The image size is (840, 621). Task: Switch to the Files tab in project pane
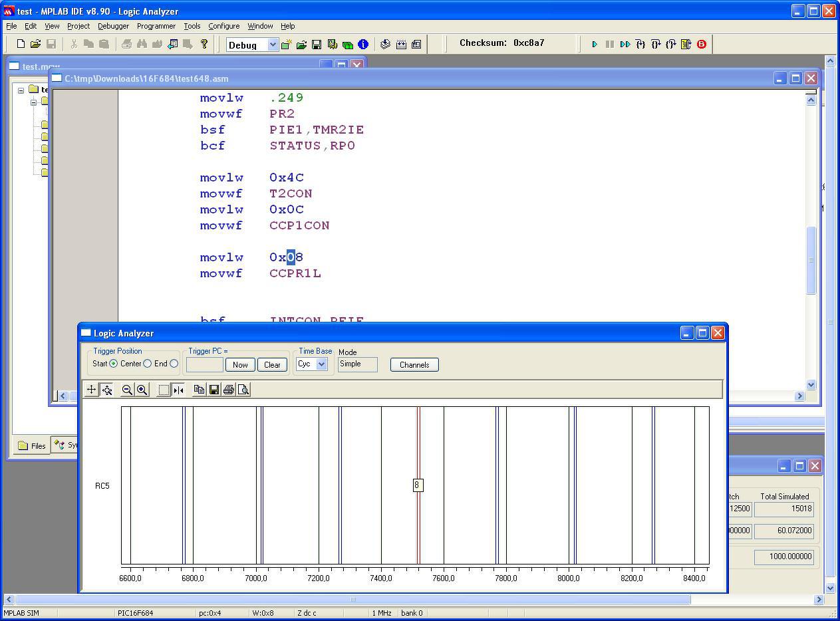32,445
